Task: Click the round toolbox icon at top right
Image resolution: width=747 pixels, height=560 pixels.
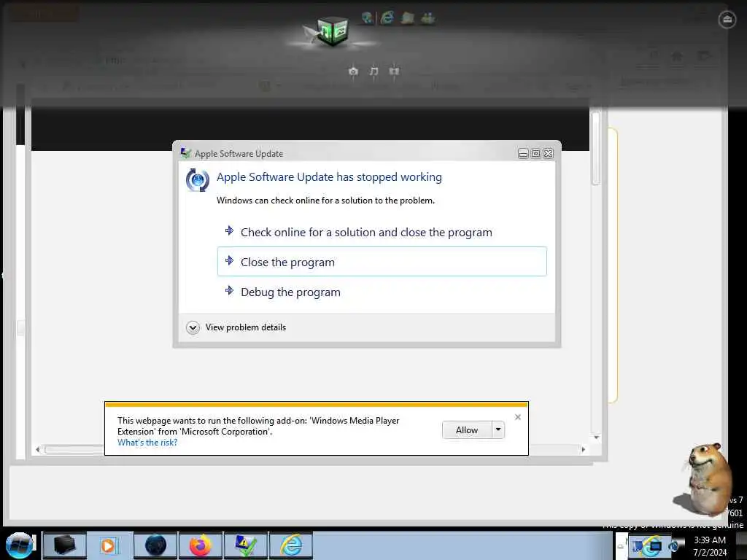Action: pos(727,20)
